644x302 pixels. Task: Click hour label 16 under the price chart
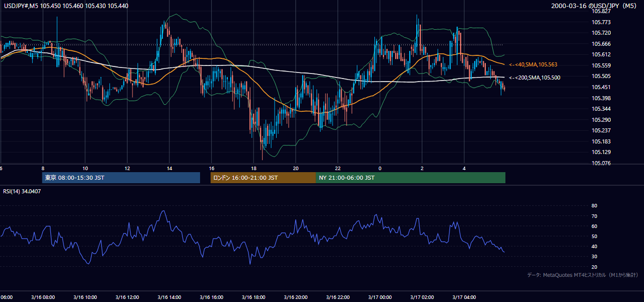212,168
